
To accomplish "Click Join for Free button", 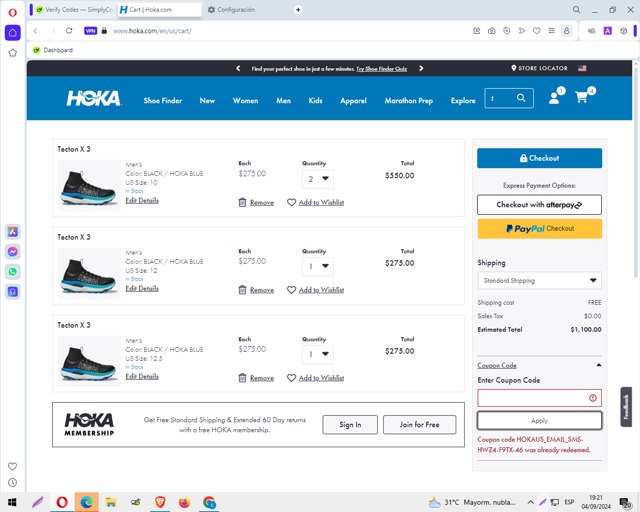I will click(419, 425).
